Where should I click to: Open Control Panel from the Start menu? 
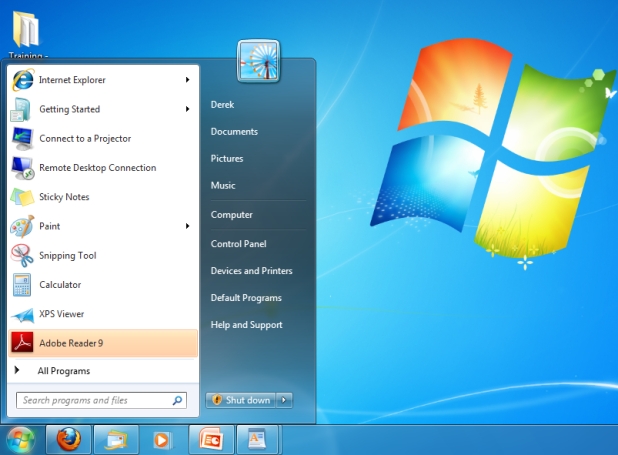point(238,244)
